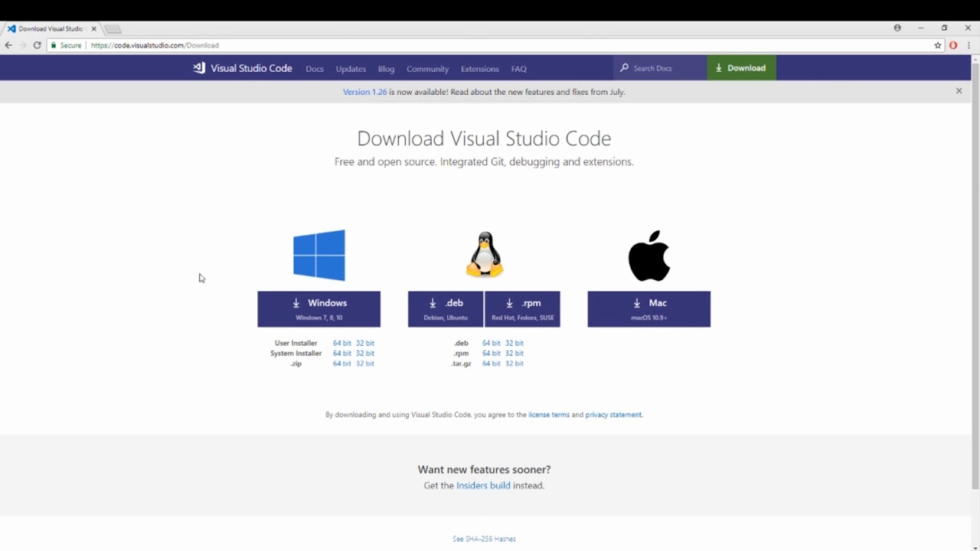Select 64 bit for Linux .tar.gz
Screen dimensions: 980x551
[x=491, y=364]
